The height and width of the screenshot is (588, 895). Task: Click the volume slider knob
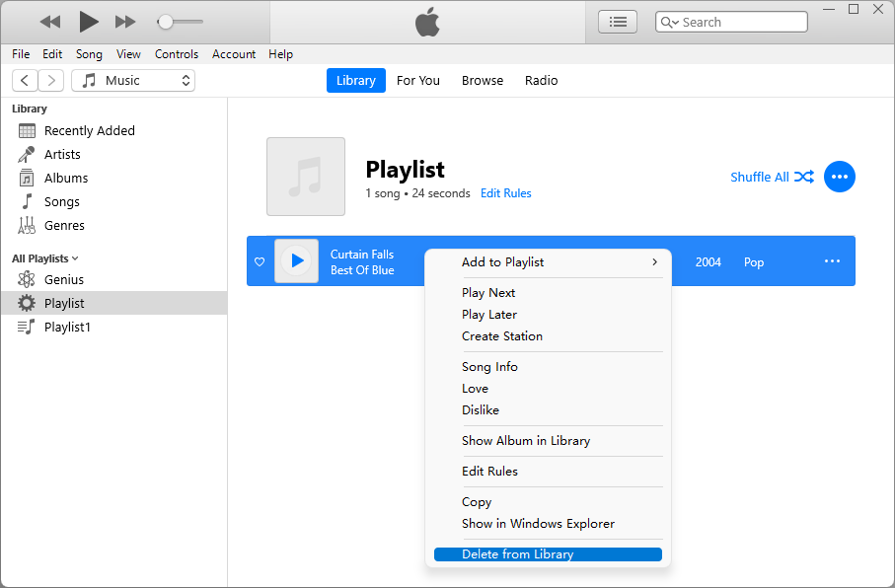(166, 22)
